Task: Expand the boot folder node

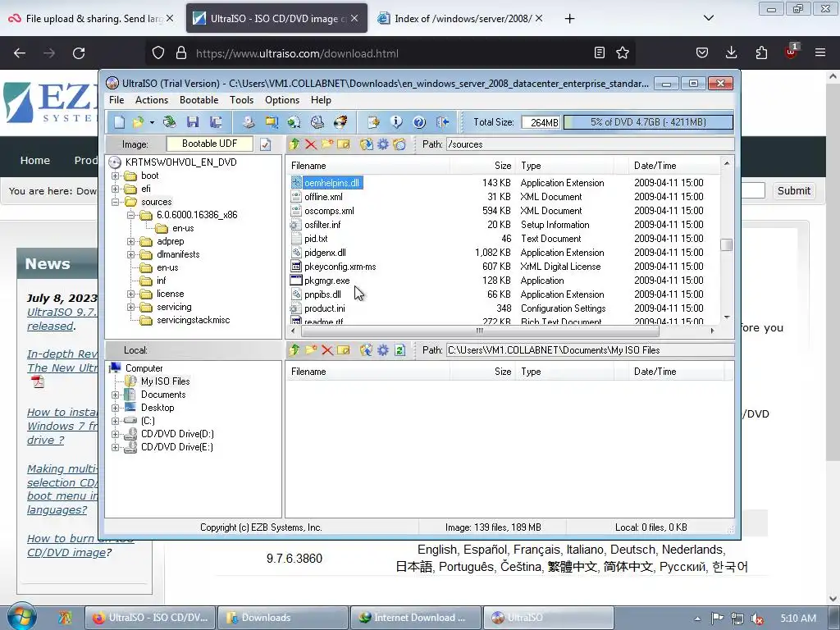Action: pos(115,176)
